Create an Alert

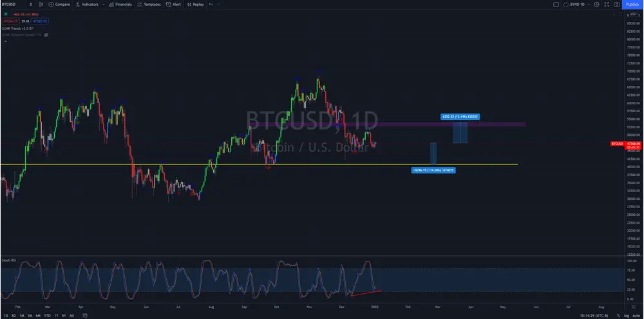173,4
